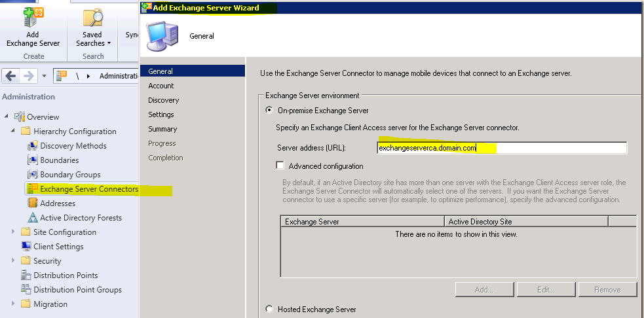
Task: Click the Forward navigation arrow
Action: pos(28,76)
